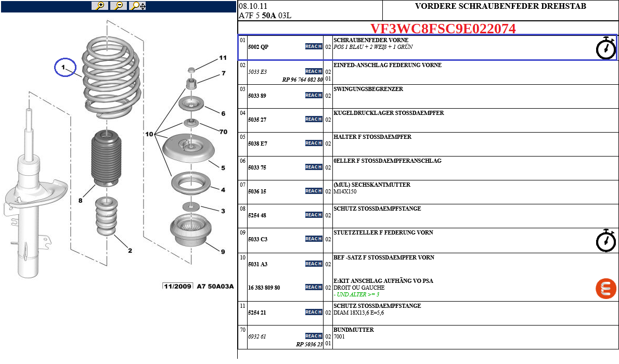The width and height of the screenshot is (619, 364).
Task: Click stopwatch icon in Schraubenfeder Vorne row
Action: (605, 48)
